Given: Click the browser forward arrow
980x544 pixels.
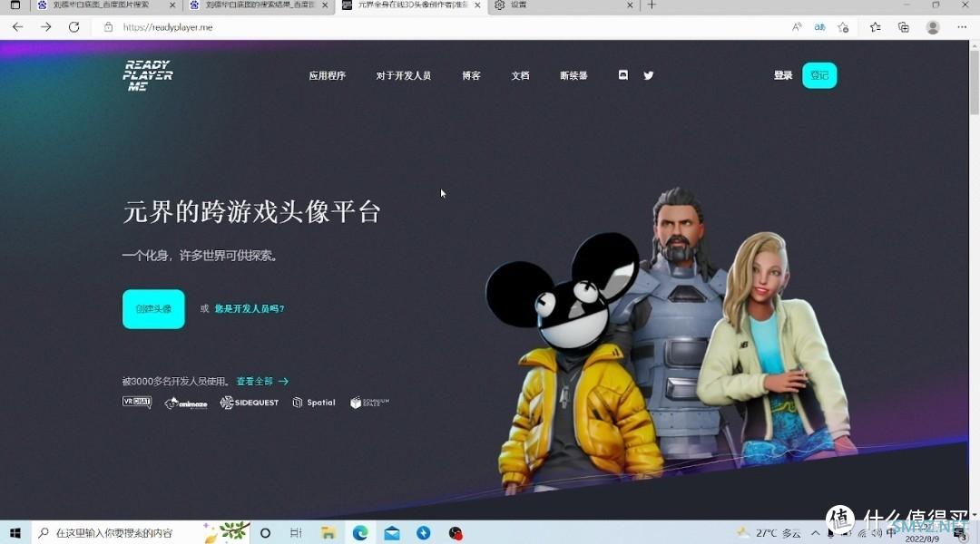Looking at the screenshot, I should (x=45, y=27).
